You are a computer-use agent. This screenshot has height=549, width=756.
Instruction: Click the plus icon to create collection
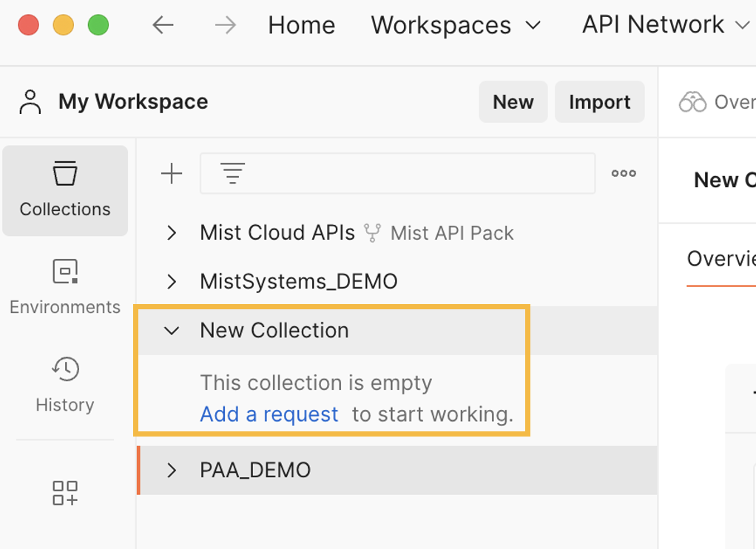[x=172, y=174]
